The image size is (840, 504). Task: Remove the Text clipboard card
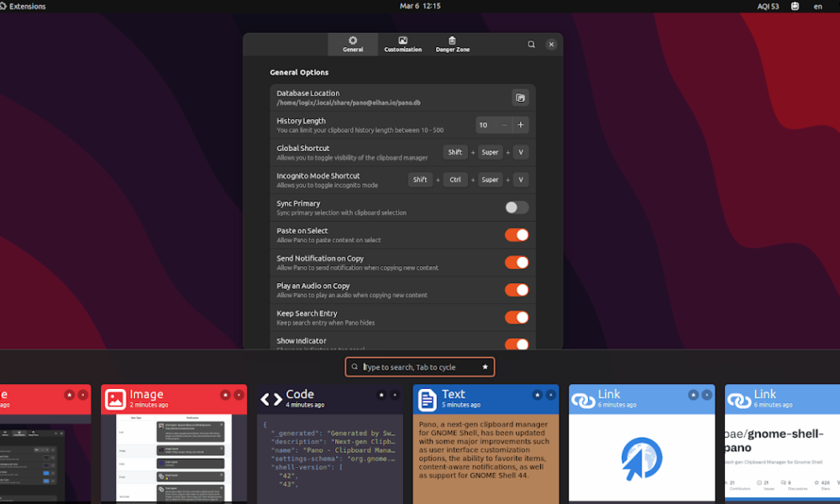click(551, 395)
